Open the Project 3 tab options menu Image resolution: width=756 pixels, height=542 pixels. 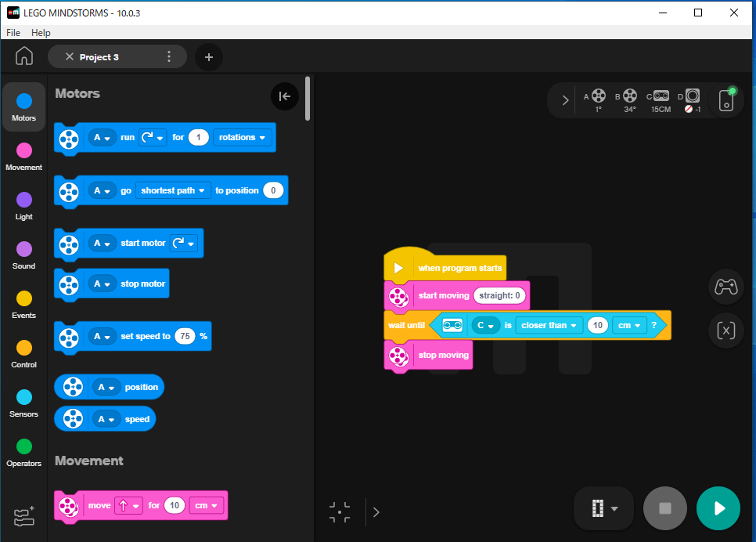(x=169, y=57)
